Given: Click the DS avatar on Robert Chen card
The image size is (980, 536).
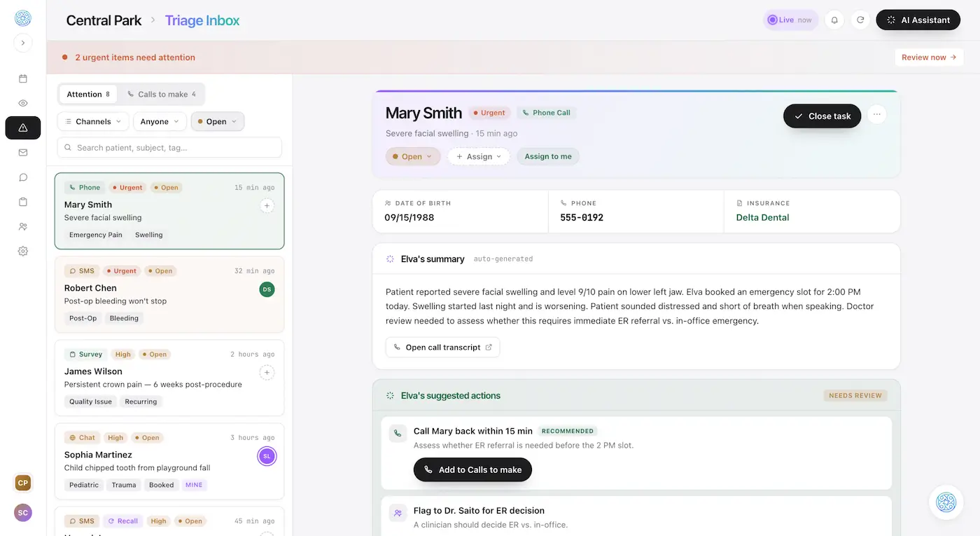Looking at the screenshot, I should [x=267, y=289].
